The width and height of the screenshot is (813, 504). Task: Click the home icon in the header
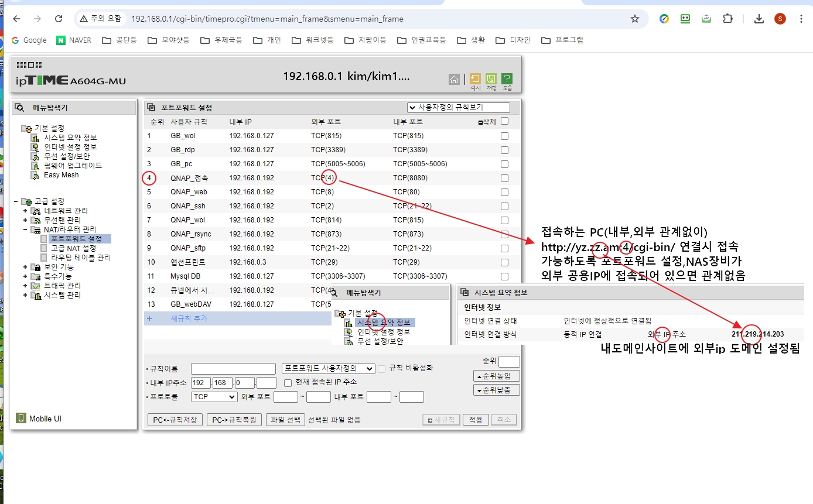coord(455,79)
